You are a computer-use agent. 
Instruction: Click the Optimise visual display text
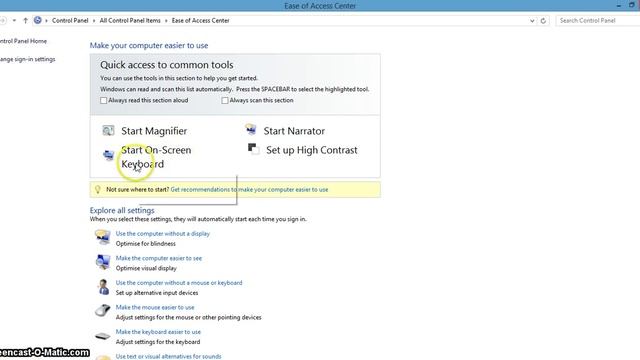[146, 268]
